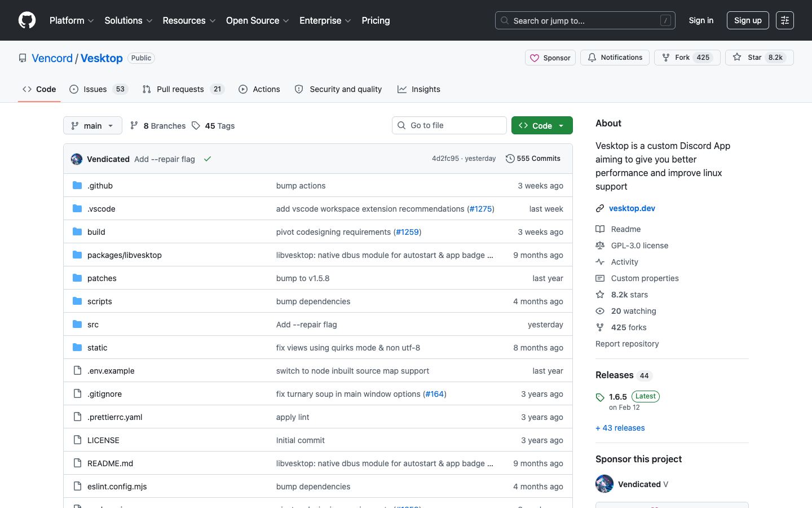Image resolution: width=812 pixels, height=508 pixels.
Task: View the 555 Commits history
Action: click(x=533, y=159)
